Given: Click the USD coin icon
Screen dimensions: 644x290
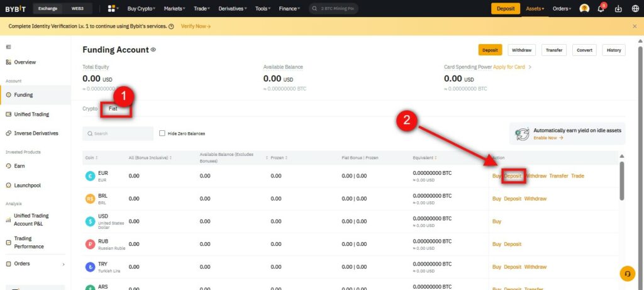Looking at the screenshot, I should click(x=90, y=221).
